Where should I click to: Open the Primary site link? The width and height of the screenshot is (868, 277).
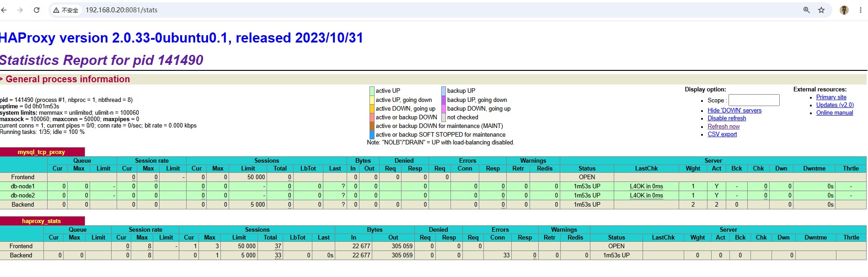[x=831, y=97]
